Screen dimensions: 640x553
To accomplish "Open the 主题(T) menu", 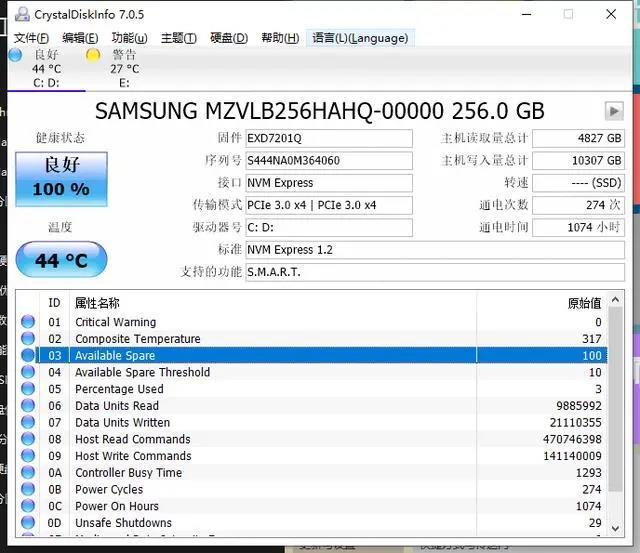I will 179,38.
